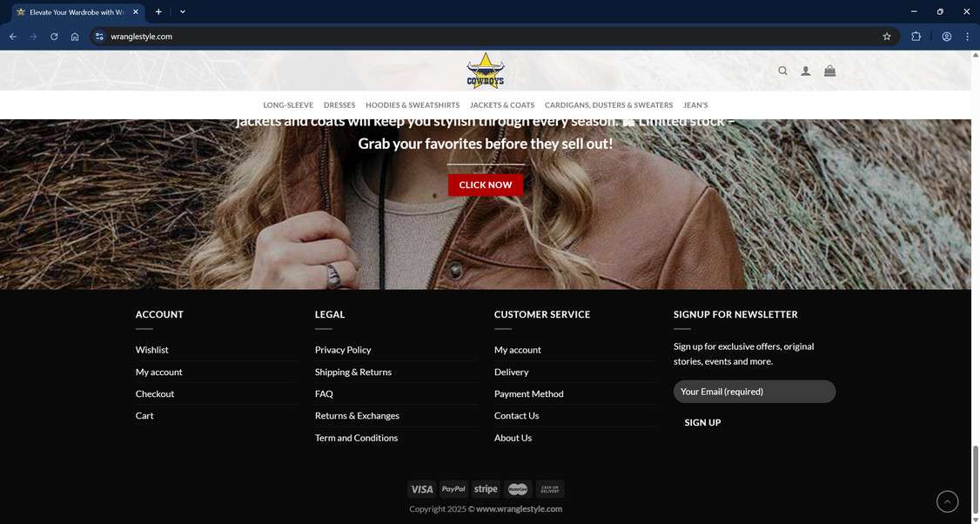Open the search with the magnifier icon
The height and width of the screenshot is (524, 980).
782,71
